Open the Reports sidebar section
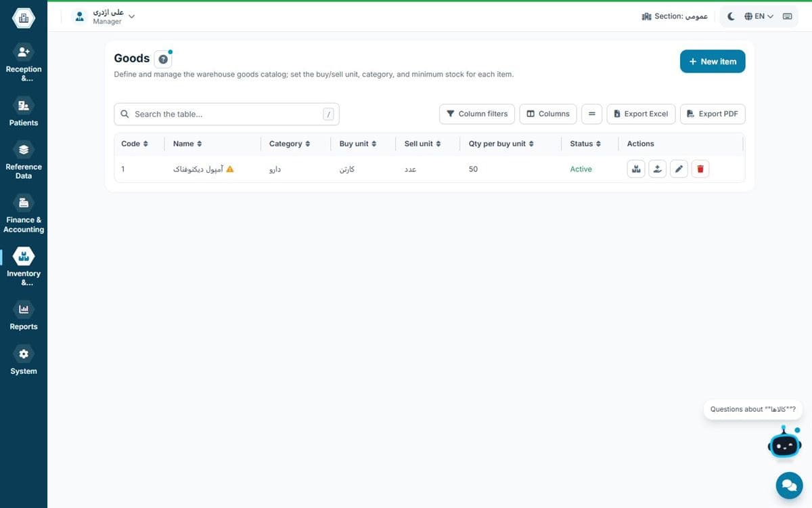Viewport: 812px width, 508px height. tap(24, 317)
